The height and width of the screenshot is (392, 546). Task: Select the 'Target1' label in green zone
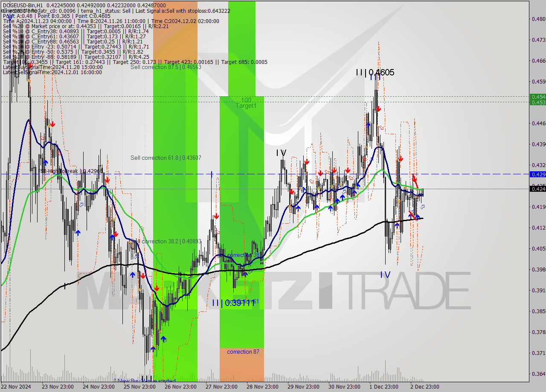click(246, 105)
